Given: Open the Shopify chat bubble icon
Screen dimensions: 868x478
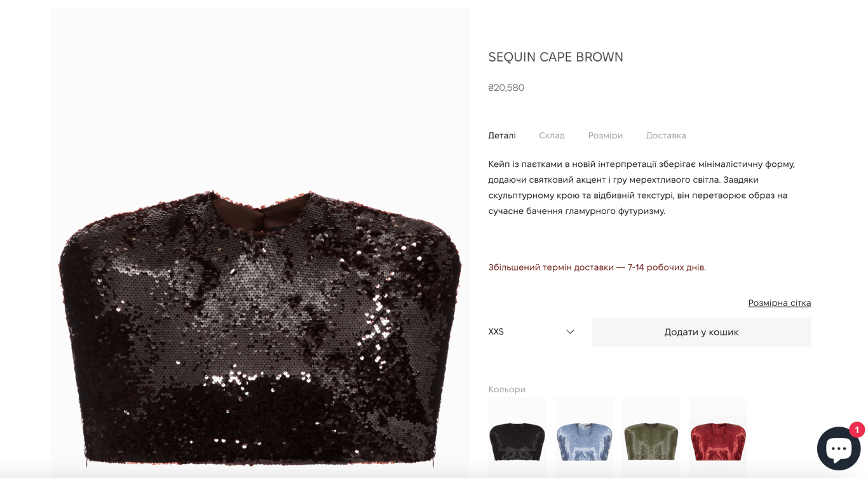Looking at the screenshot, I should (x=838, y=448).
